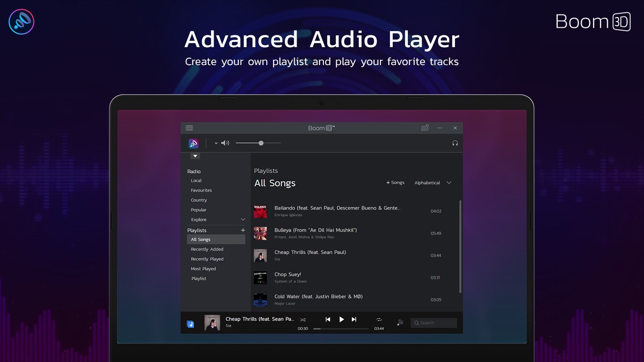Open the sidebar item named Playlist
The width and height of the screenshot is (644, 362).
(x=199, y=279)
